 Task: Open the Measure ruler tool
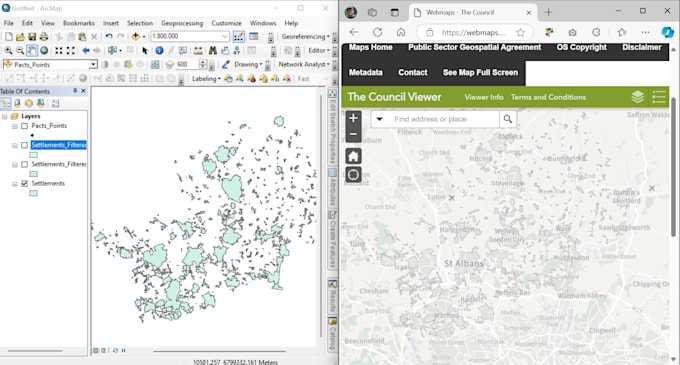point(198,50)
